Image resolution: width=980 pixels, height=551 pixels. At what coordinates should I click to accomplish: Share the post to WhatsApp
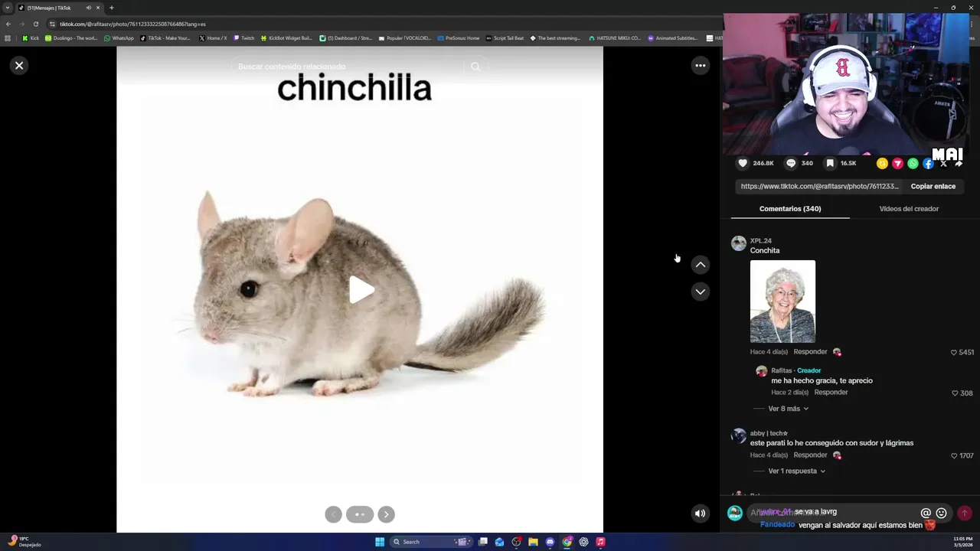[913, 163]
